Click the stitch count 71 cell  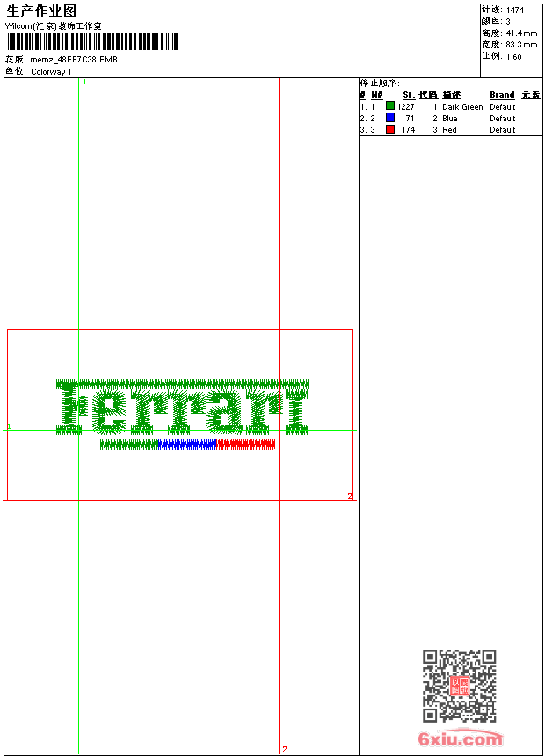[x=410, y=119]
